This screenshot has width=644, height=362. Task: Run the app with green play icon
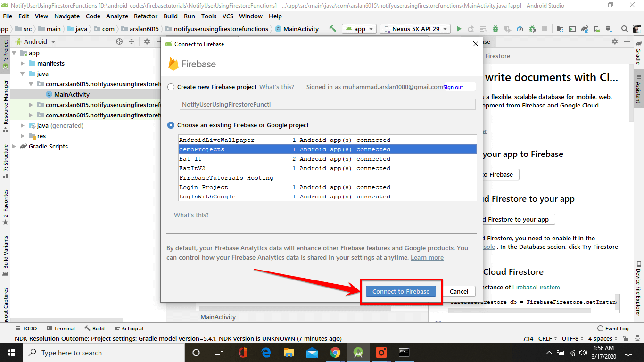pos(459,29)
